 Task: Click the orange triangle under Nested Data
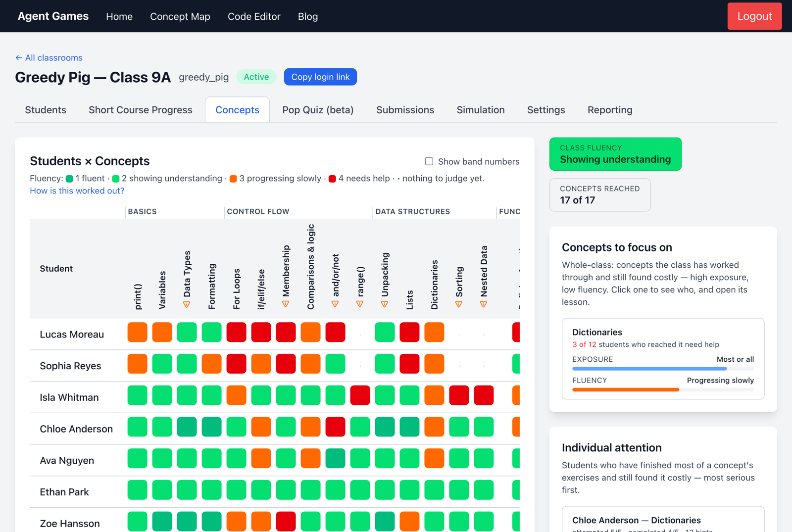coord(484,304)
